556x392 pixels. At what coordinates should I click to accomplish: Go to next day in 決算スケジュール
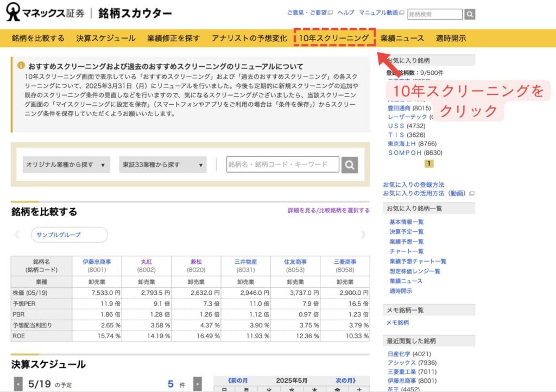click(198, 384)
